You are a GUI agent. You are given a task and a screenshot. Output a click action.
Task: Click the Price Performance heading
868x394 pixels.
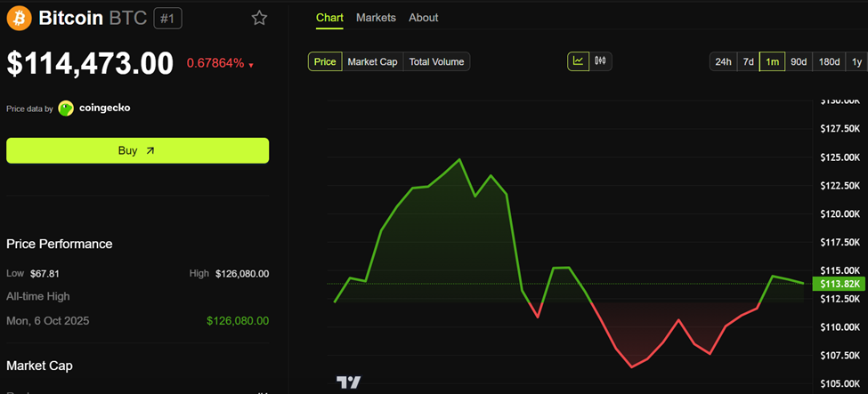point(60,244)
